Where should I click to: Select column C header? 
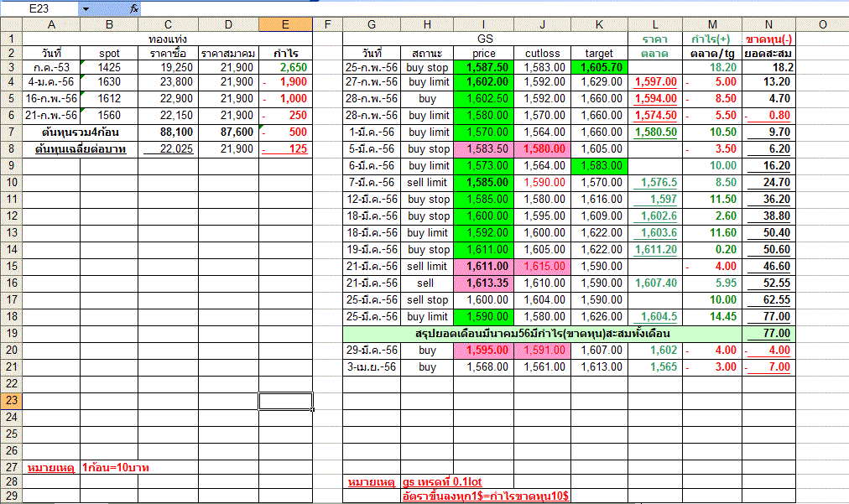[168, 24]
